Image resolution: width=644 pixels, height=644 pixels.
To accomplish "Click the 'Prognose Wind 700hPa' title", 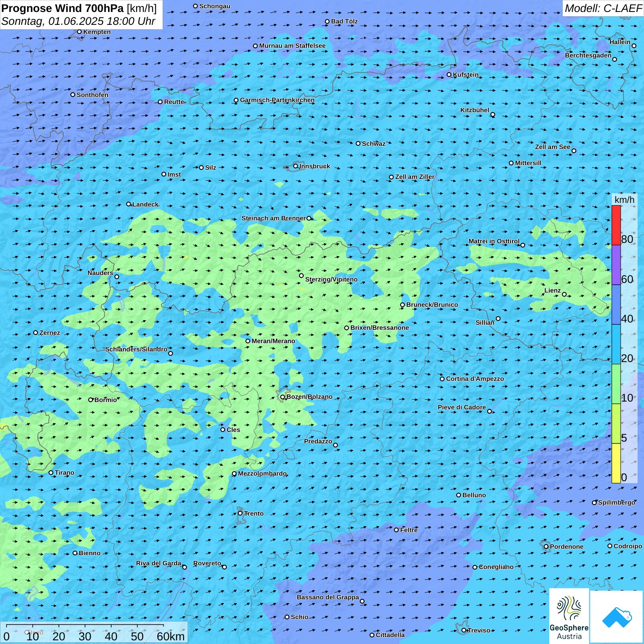I will (x=63, y=8).
